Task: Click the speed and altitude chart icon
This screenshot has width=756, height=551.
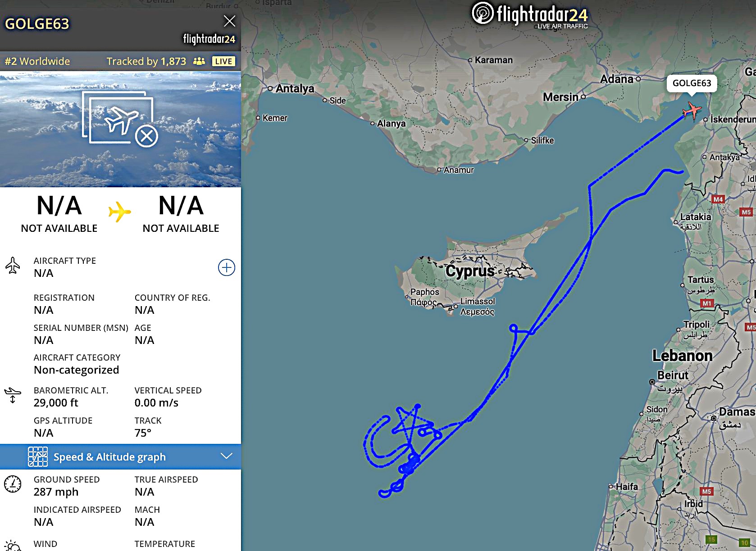Action: pos(38,457)
